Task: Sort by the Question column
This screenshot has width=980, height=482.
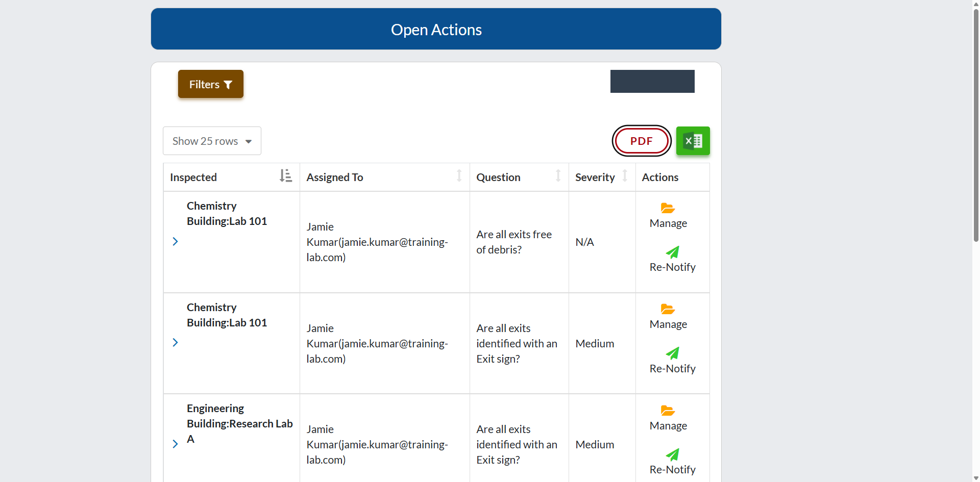Action: pos(519,177)
